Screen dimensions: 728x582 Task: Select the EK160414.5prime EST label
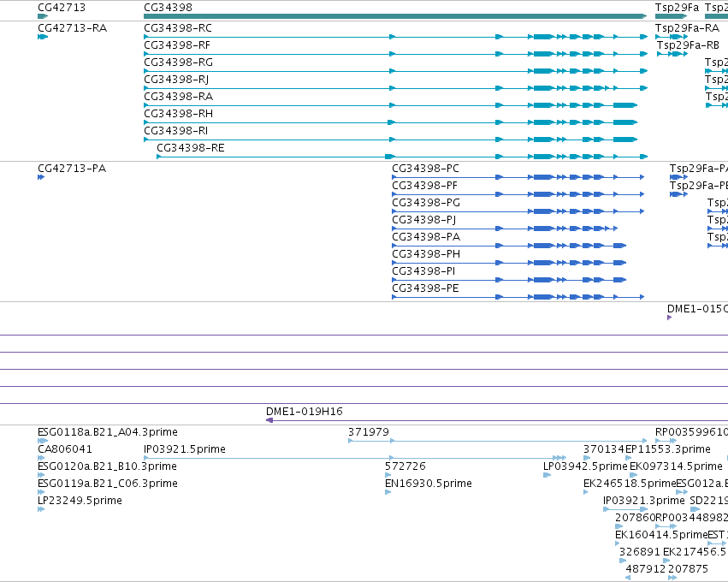(x=661, y=535)
